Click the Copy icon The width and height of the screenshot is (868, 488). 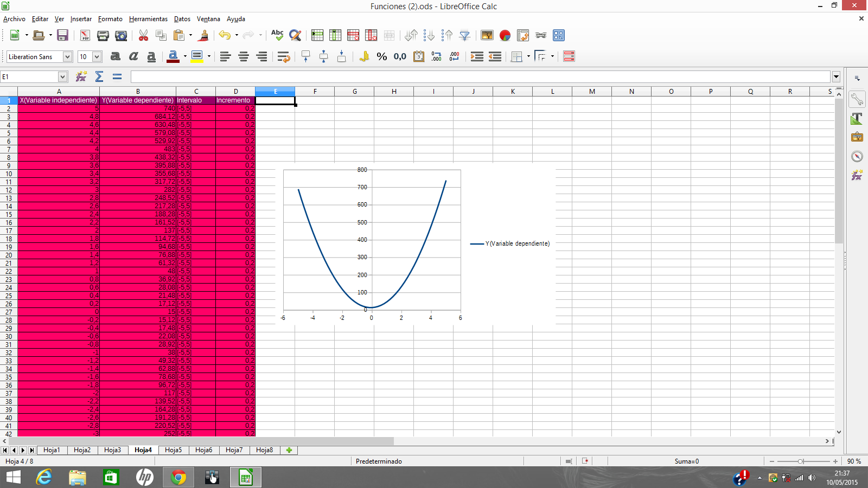click(x=161, y=35)
